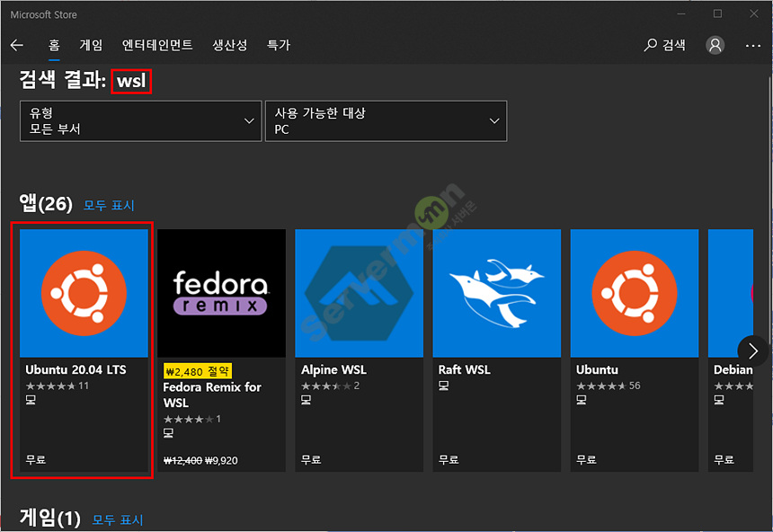
Task: Switch to the 게임 tab
Action: tap(91, 45)
